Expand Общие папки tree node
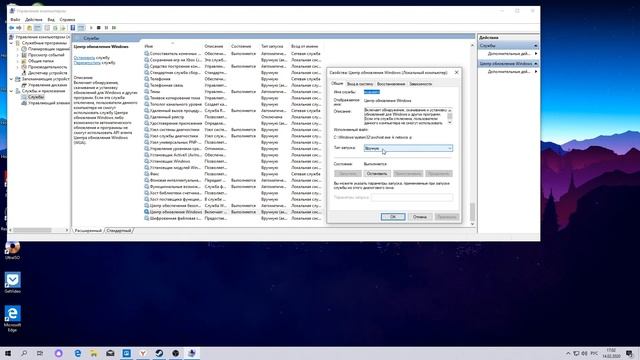This screenshot has width=640, height=360. (x=18, y=61)
